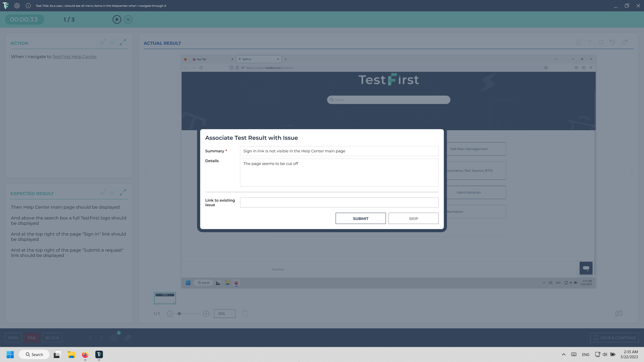Open comments via the speech bubble icon

coord(619,313)
